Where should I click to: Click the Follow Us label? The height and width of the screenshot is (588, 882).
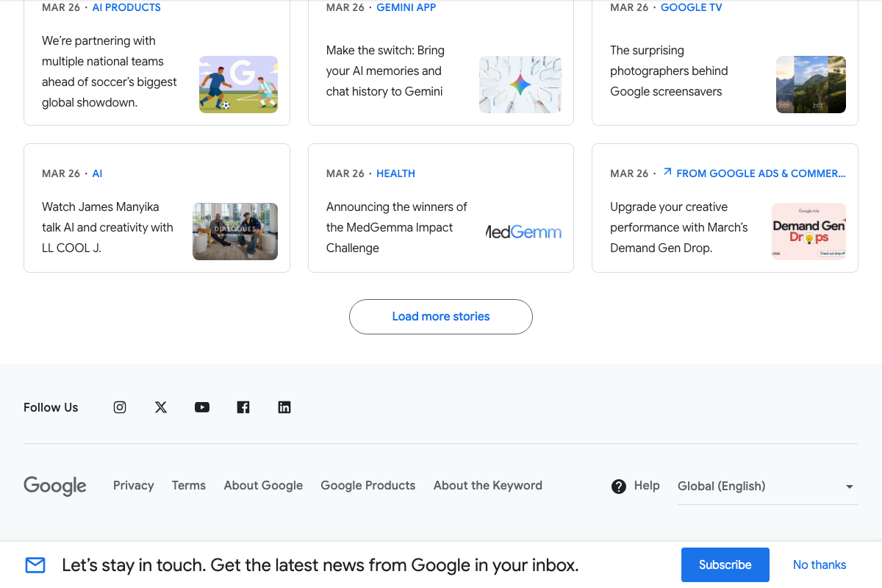coord(51,408)
